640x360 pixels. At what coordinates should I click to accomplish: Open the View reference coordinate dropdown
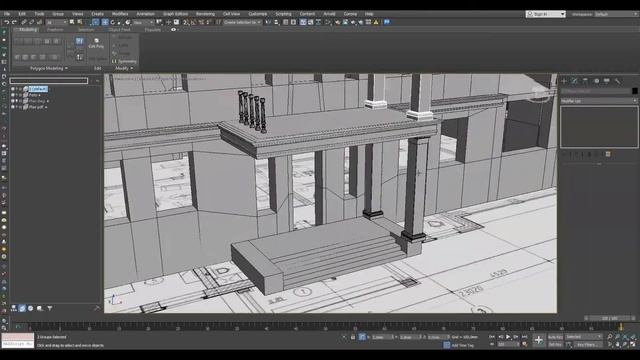pos(143,22)
